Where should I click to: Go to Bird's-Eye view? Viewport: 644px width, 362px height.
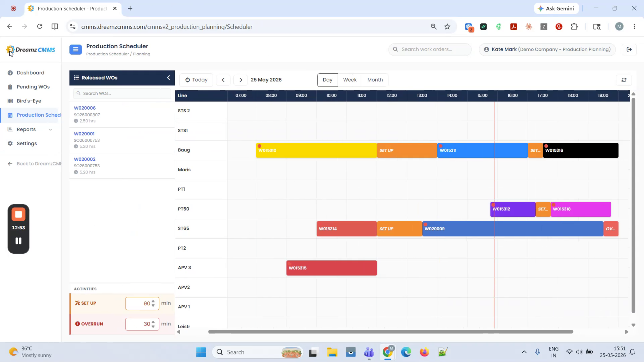coord(29,101)
